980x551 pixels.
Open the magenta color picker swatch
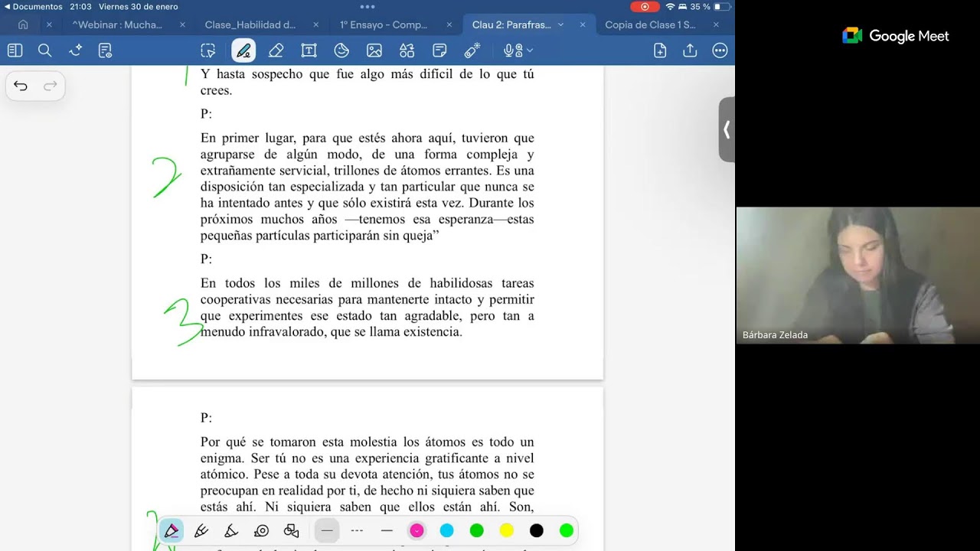point(416,530)
